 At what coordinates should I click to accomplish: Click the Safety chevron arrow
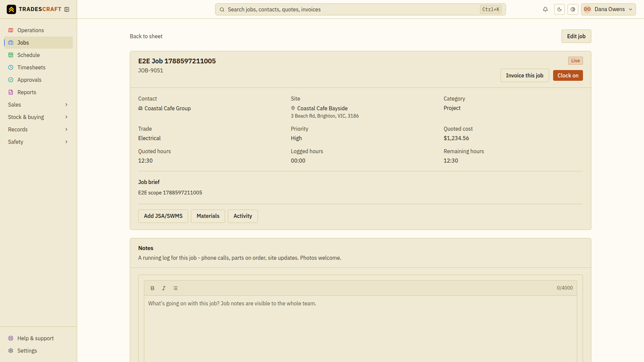66,142
